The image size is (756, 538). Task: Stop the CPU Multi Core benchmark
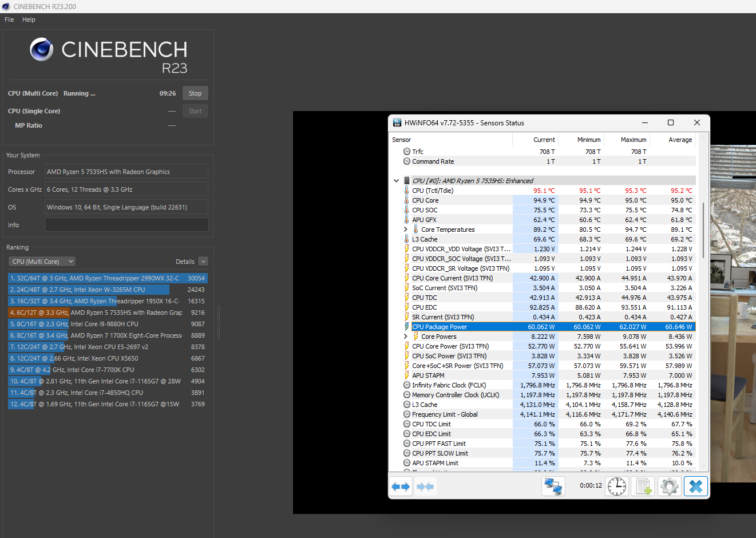195,93
